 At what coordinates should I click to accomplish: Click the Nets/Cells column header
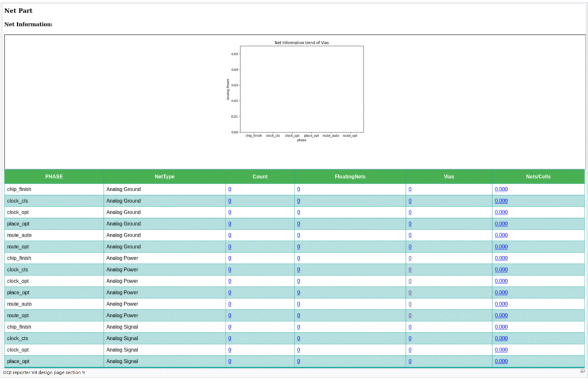coord(538,177)
